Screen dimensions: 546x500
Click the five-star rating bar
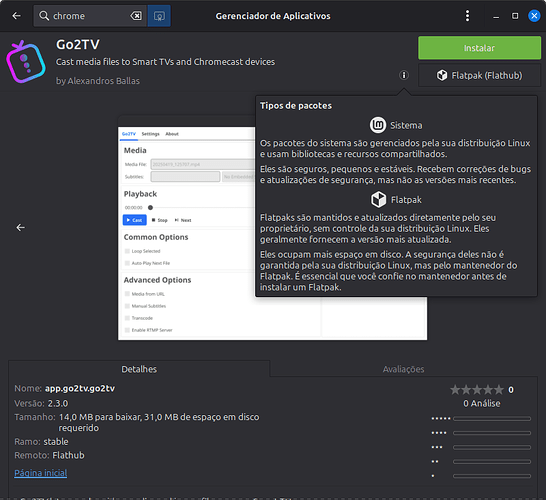point(492,419)
